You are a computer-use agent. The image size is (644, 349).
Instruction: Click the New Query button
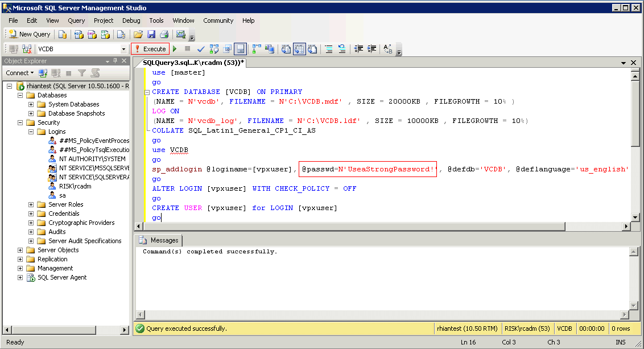click(x=30, y=35)
